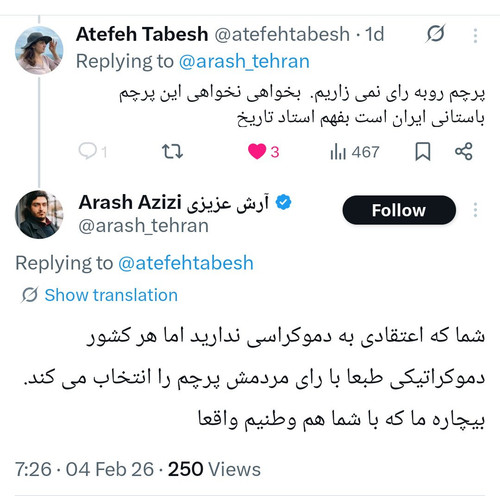Open Atefeh Tabesh display name

(142, 34)
